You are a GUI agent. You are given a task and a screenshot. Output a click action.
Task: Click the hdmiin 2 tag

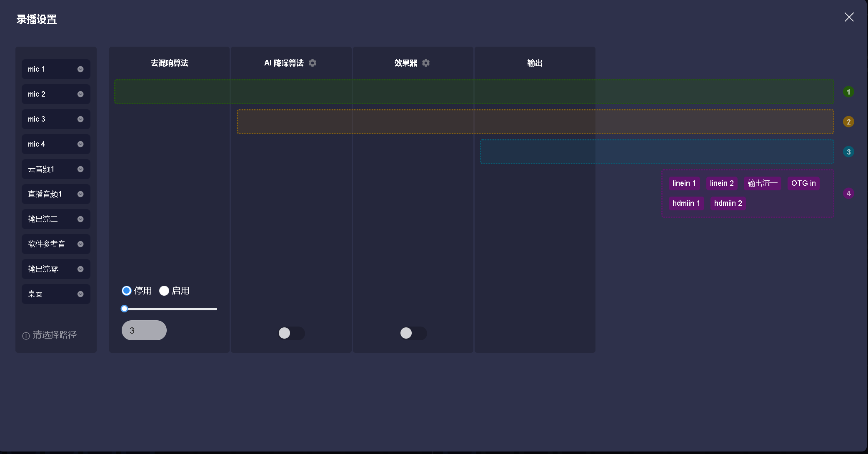click(728, 203)
